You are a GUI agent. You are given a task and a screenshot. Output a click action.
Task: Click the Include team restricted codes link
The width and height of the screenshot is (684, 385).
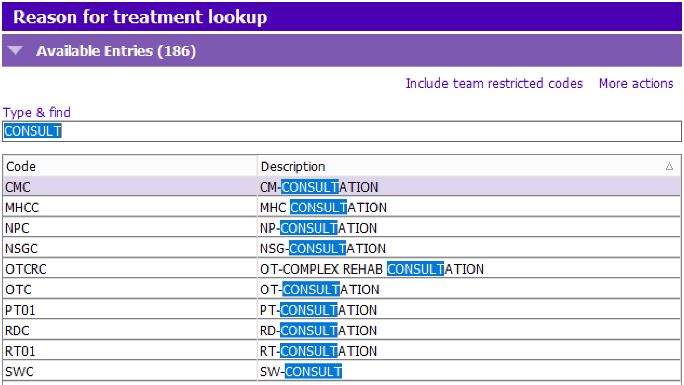coord(494,83)
